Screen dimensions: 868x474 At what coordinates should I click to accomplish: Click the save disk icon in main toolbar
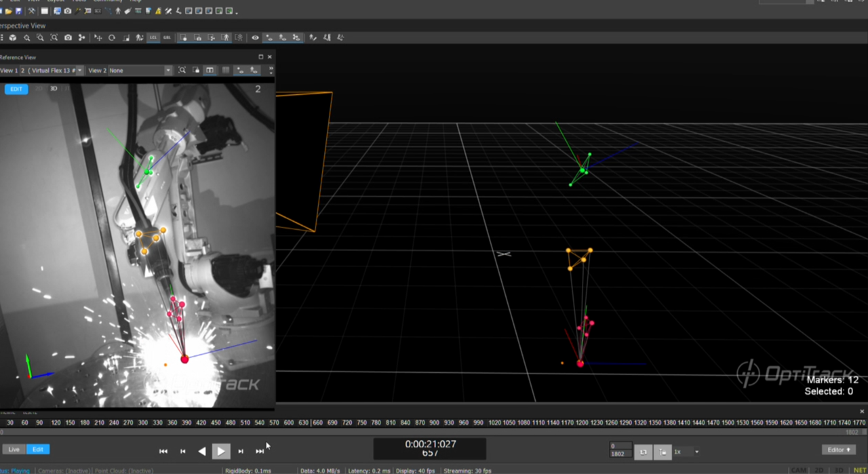pyautogui.click(x=18, y=12)
